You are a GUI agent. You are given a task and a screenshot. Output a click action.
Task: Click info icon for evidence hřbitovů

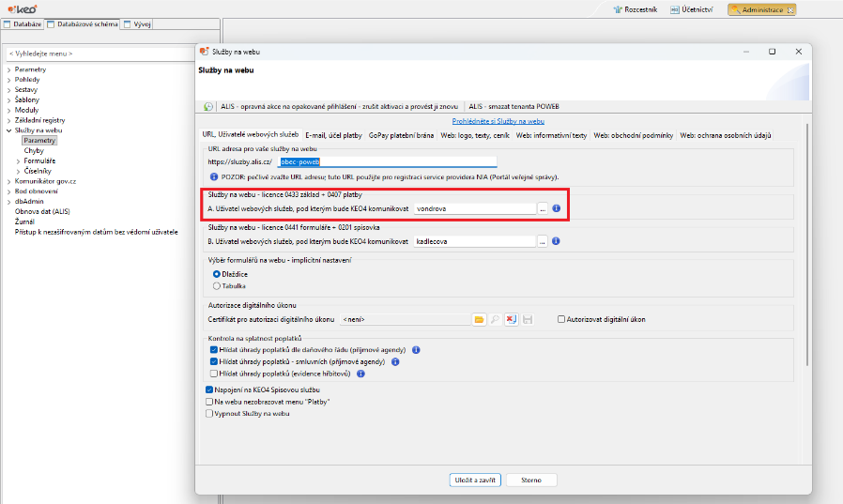click(360, 374)
